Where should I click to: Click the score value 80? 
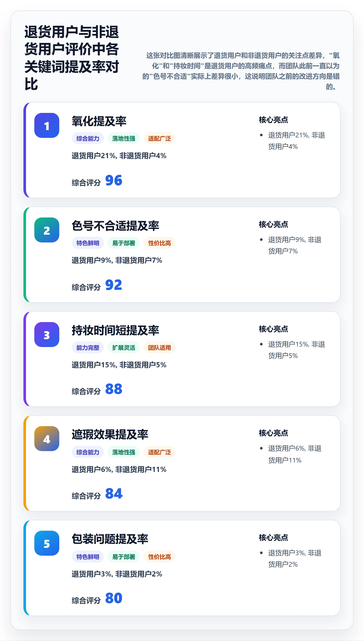click(114, 598)
